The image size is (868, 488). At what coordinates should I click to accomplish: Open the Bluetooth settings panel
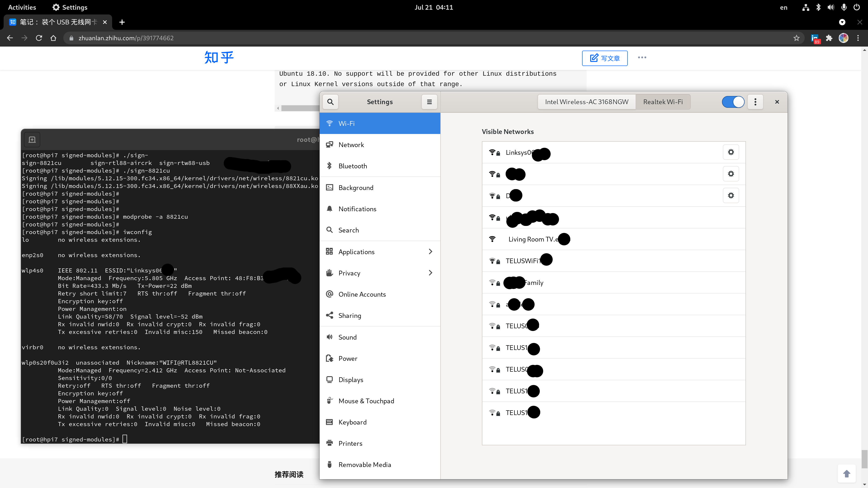pos(380,166)
